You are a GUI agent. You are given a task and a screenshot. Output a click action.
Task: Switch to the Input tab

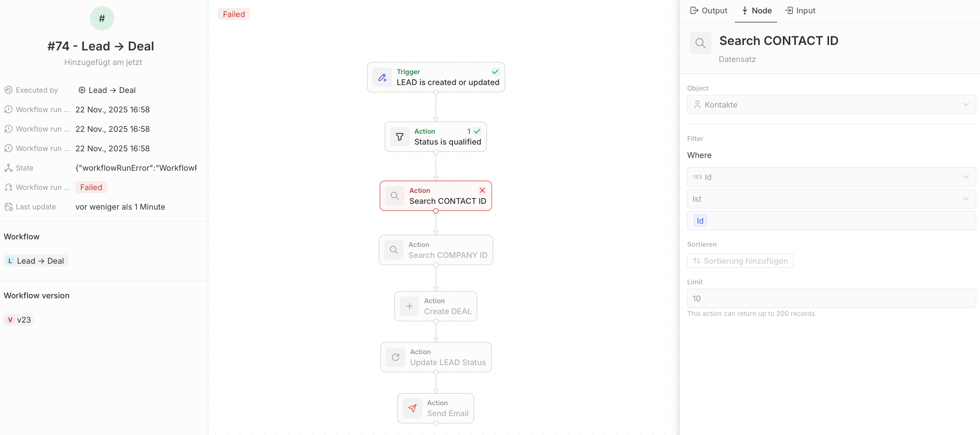click(x=800, y=11)
